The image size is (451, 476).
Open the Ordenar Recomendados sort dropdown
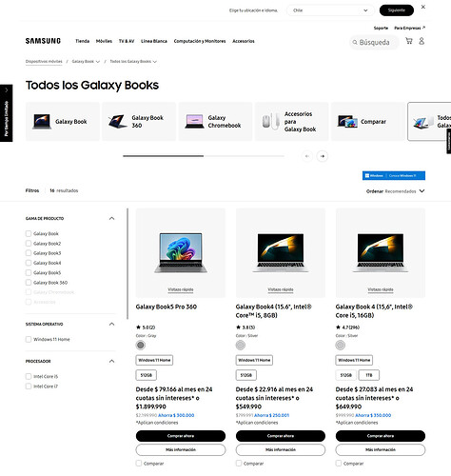click(x=396, y=191)
